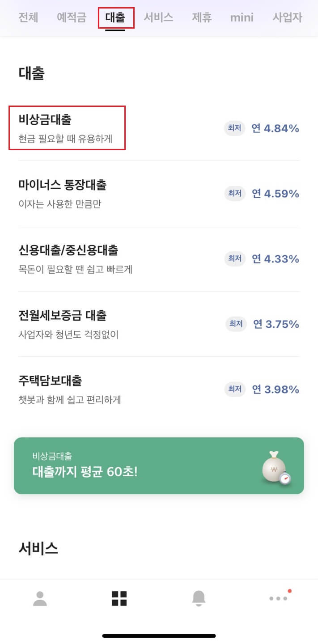Open notifications via the bell icon
Viewport: 318px width, 644px height.
(x=199, y=598)
